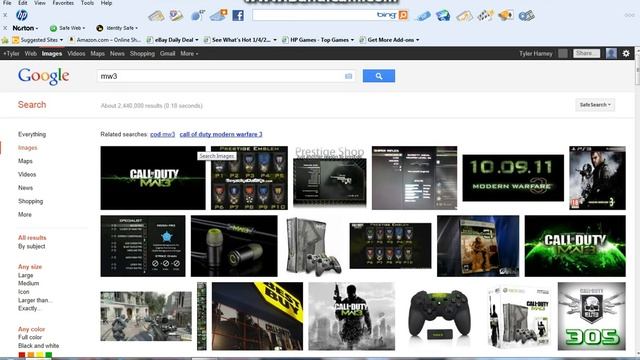
Task: Click Norton Safe Web green icon
Action: point(53,28)
